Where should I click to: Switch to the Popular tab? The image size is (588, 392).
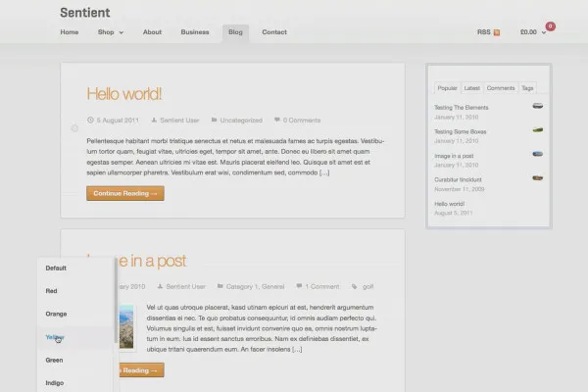[x=448, y=88]
